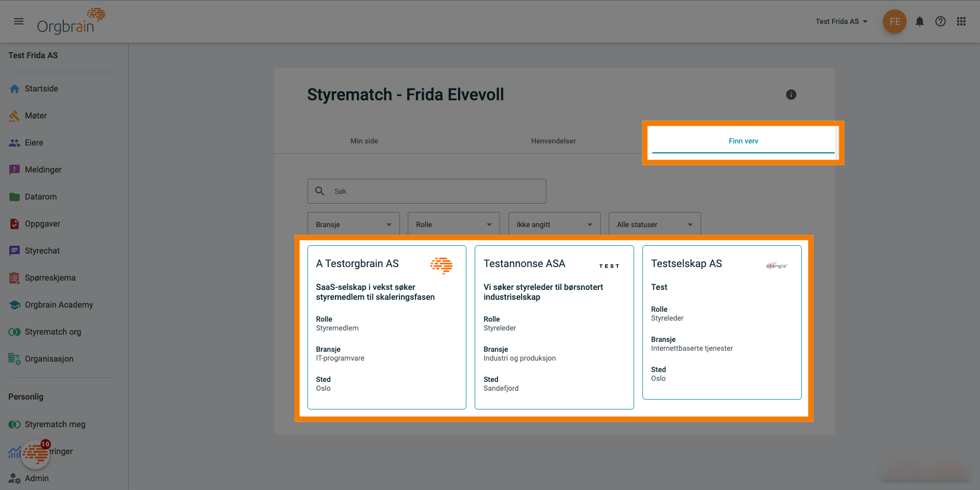Click the Startside home icon
The image size is (980, 490).
click(x=15, y=89)
